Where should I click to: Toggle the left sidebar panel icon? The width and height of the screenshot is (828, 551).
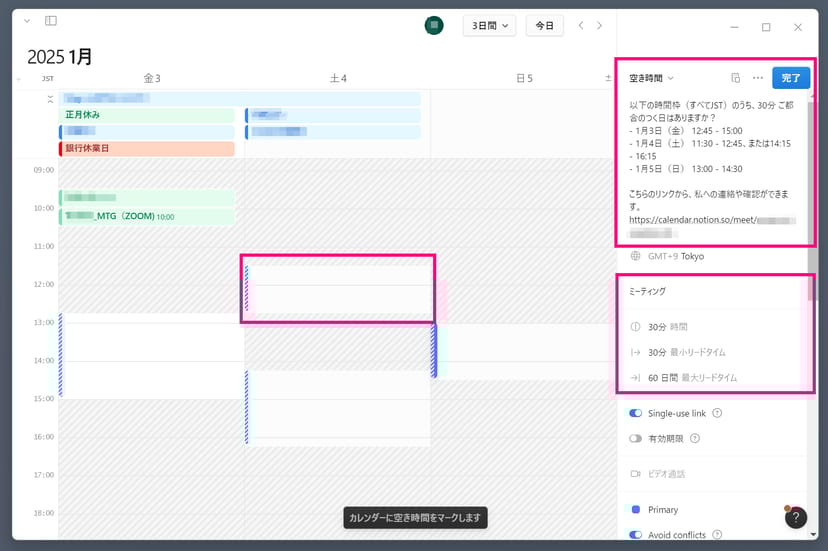[x=51, y=21]
